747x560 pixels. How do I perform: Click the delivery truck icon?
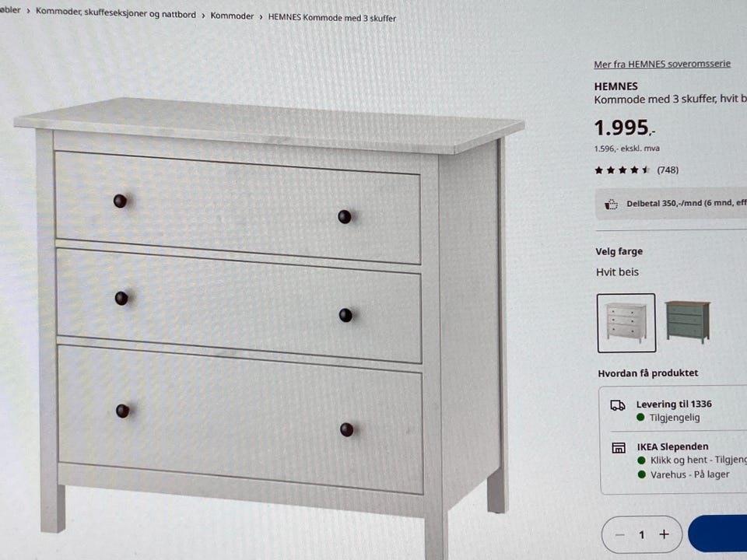point(618,406)
